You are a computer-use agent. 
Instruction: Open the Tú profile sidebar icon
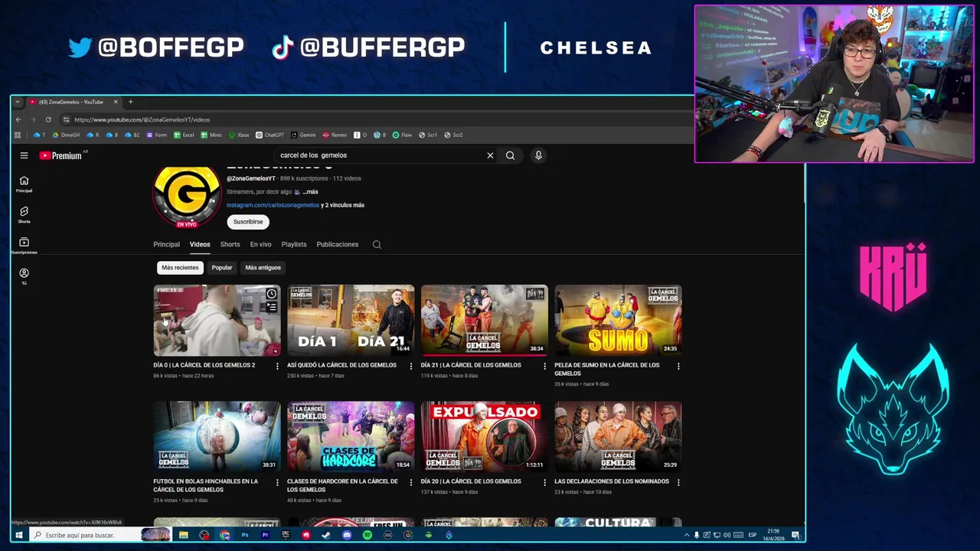tap(24, 276)
